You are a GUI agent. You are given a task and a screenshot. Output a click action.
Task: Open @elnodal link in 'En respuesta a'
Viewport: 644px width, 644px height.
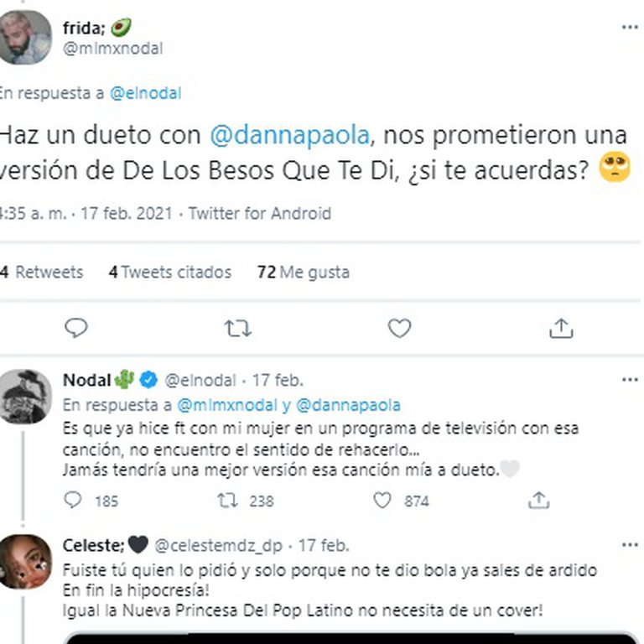146,93
